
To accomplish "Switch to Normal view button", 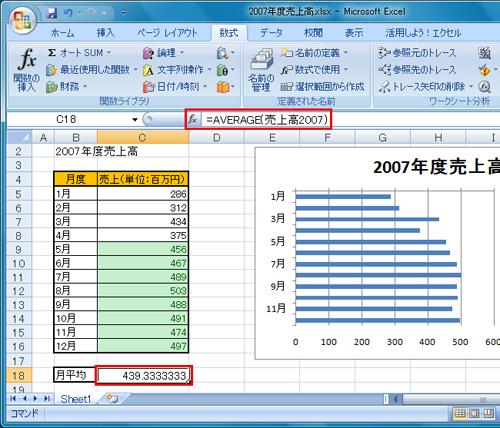I will pos(460,414).
